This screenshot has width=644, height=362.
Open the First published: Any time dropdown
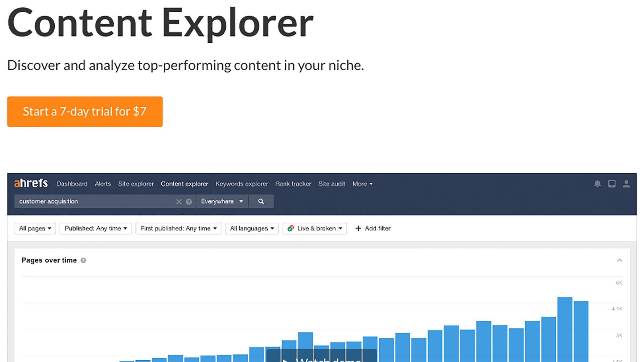(179, 228)
